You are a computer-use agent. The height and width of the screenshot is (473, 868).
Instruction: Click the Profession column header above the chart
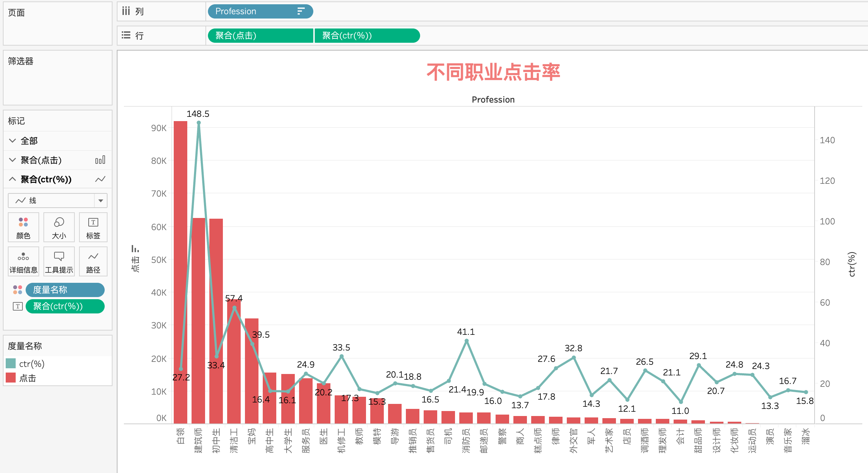(x=493, y=100)
